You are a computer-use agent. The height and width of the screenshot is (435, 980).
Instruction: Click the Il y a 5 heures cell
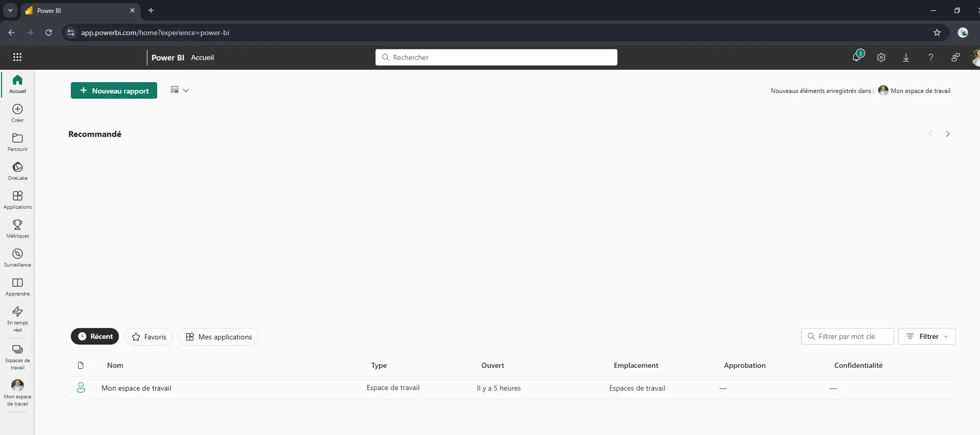pyautogui.click(x=499, y=388)
